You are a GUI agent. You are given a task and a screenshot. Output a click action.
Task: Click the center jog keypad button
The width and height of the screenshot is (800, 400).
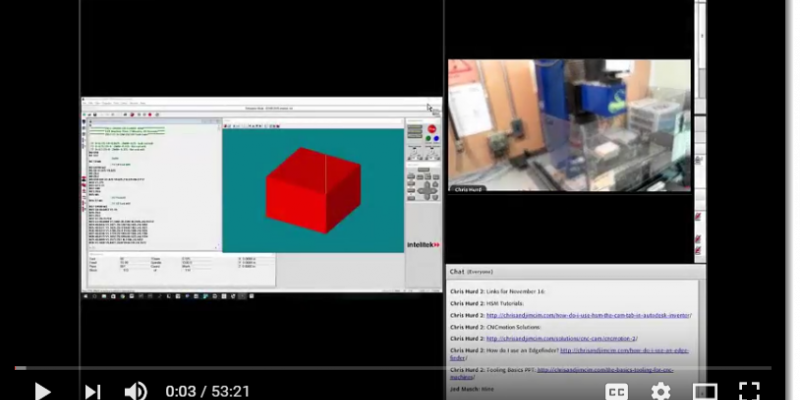click(x=425, y=188)
